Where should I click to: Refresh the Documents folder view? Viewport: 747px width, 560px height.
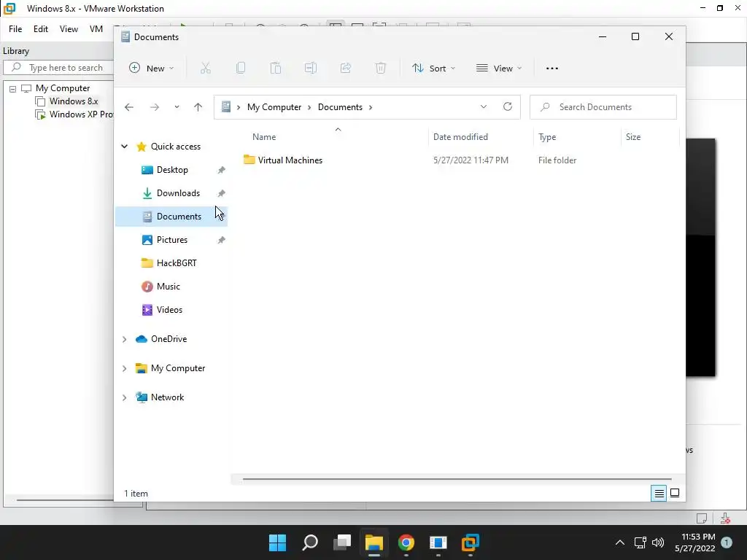click(x=508, y=106)
